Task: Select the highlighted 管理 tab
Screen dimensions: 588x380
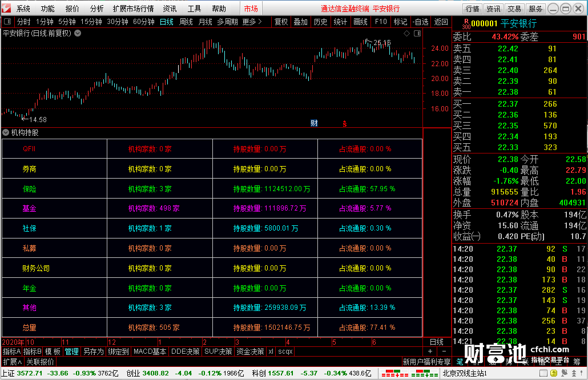Action: (71, 351)
